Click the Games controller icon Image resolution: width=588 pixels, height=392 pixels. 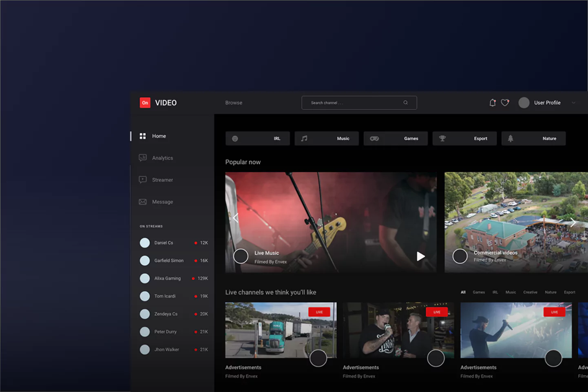pos(374,138)
